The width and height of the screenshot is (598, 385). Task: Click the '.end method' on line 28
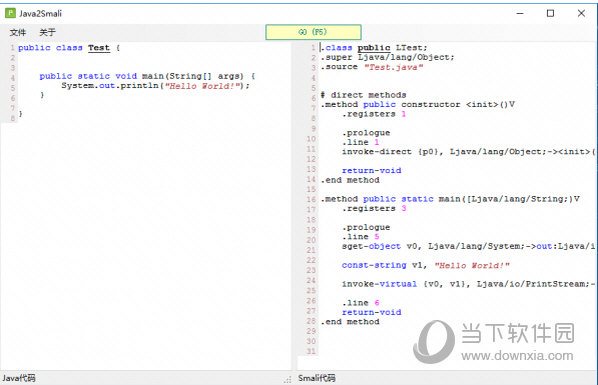(350, 322)
